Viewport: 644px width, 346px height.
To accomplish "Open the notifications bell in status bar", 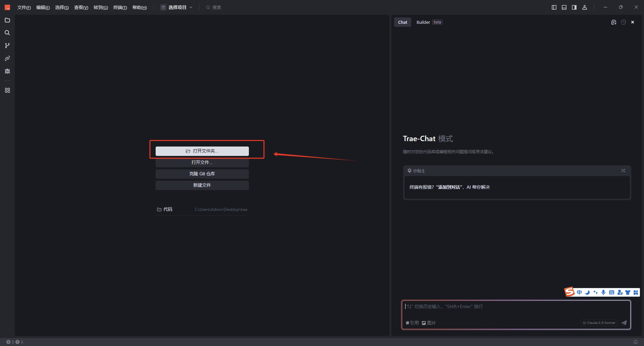I will tap(636, 342).
